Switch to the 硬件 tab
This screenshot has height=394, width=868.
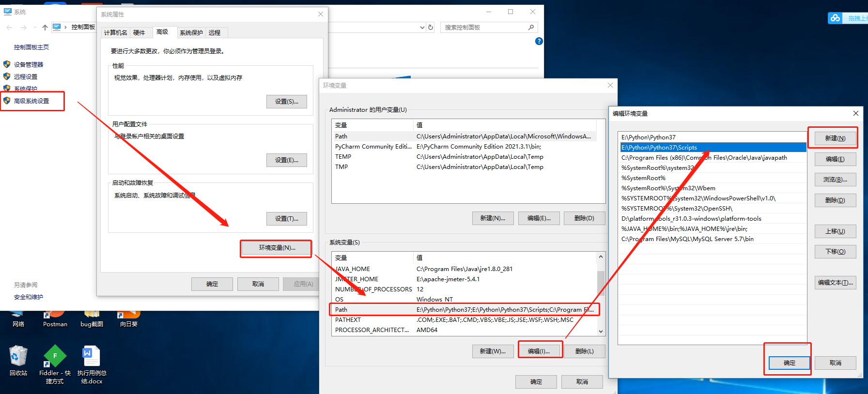pos(139,33)
